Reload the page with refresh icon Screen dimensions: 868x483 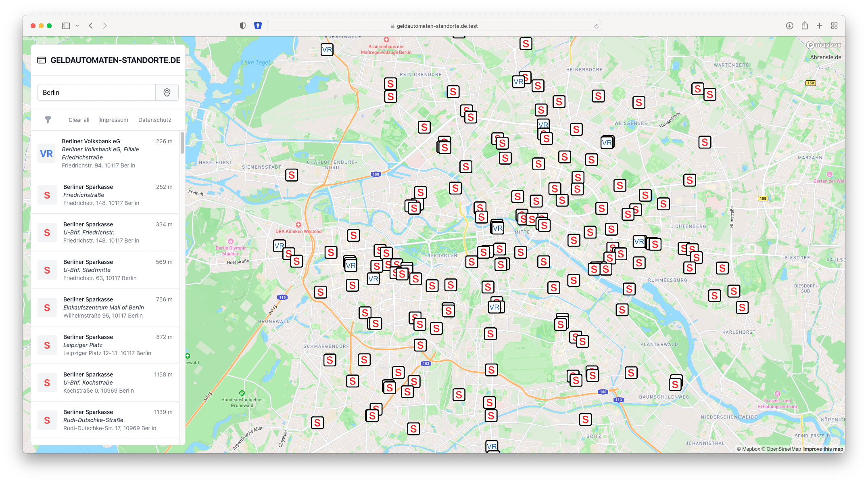click(596, 26)
